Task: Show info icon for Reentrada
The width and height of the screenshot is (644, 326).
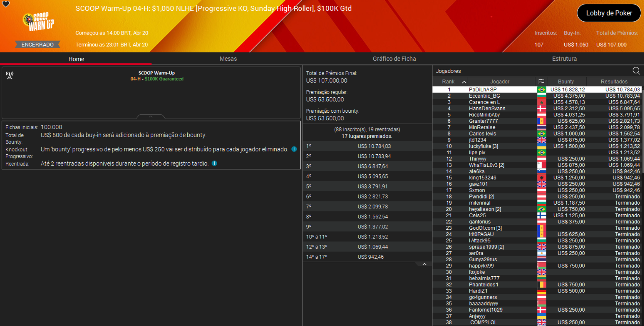Action: [x=214, y=163]
